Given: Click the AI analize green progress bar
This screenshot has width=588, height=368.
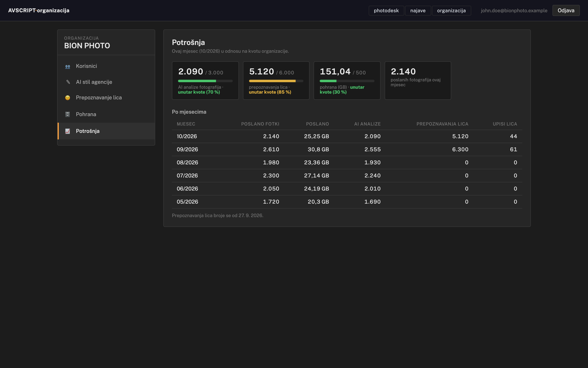Looking at the screenshot, I should [205, 81].
